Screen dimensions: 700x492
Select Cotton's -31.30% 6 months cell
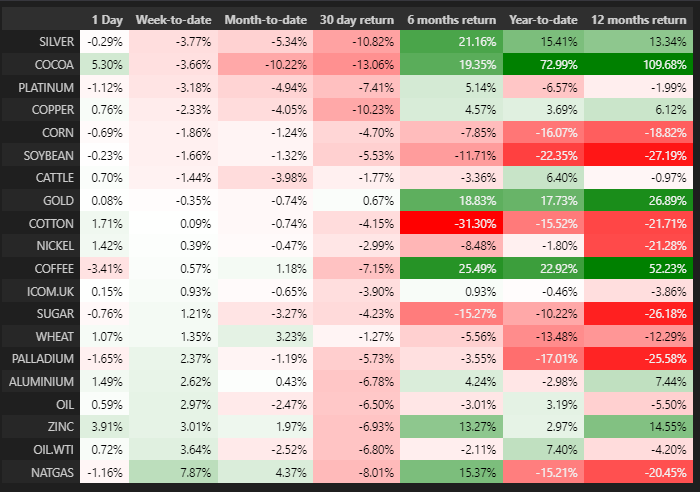(x=450, y=220)
